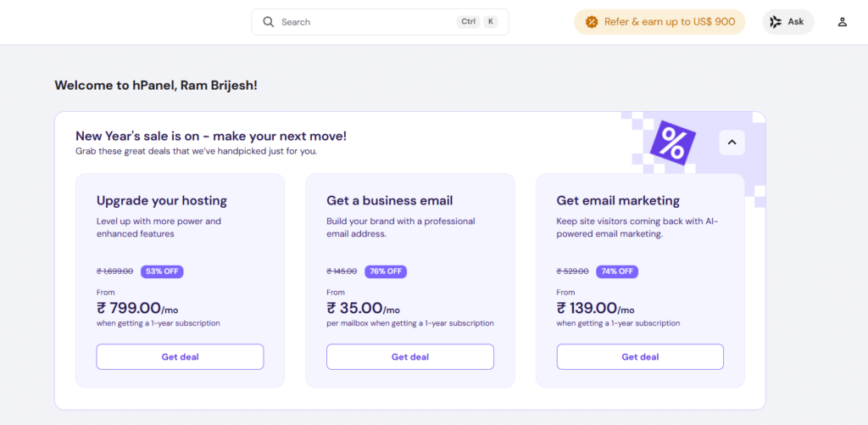
Task: Open the user profile icon
Action: click(842, 22)
